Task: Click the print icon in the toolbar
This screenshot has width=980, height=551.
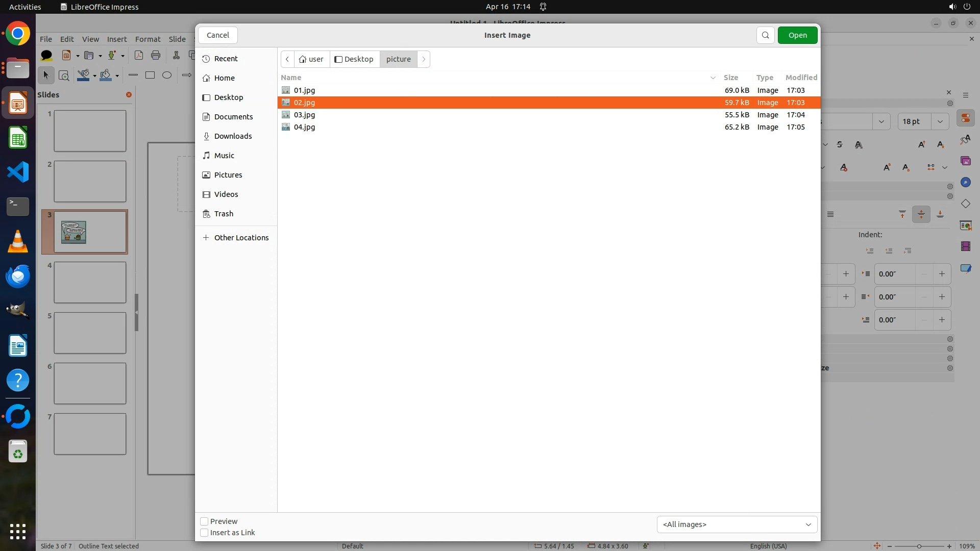Action: click(x=156, y=56)
